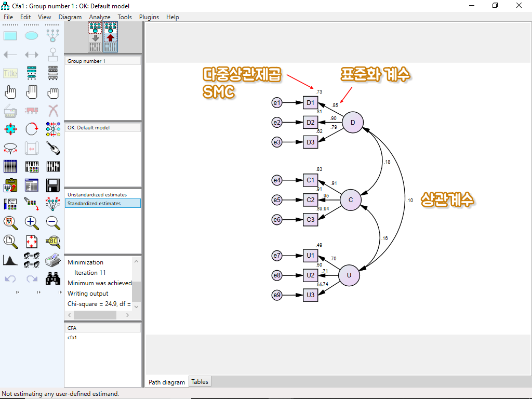Toggle the view output path diagram button

pyautogui.click(x=111, y=37)
